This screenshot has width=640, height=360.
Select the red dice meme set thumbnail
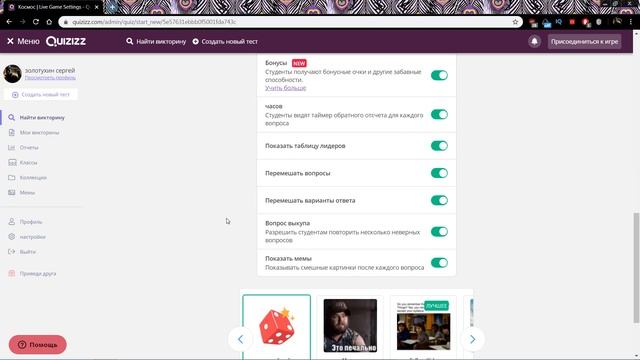click(x=277, y=327)
